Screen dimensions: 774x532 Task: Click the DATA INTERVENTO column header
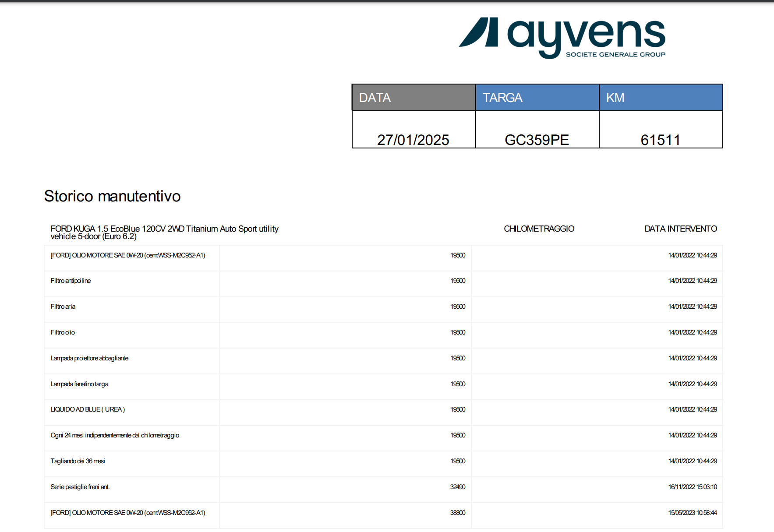click(x=681, y=229)
